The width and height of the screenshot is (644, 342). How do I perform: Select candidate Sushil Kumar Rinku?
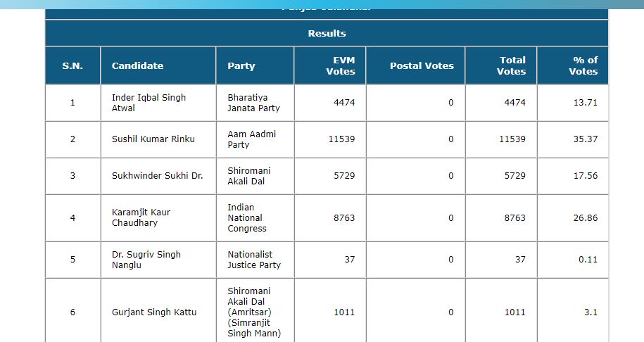pyautogui.click(x=153, y=139)
